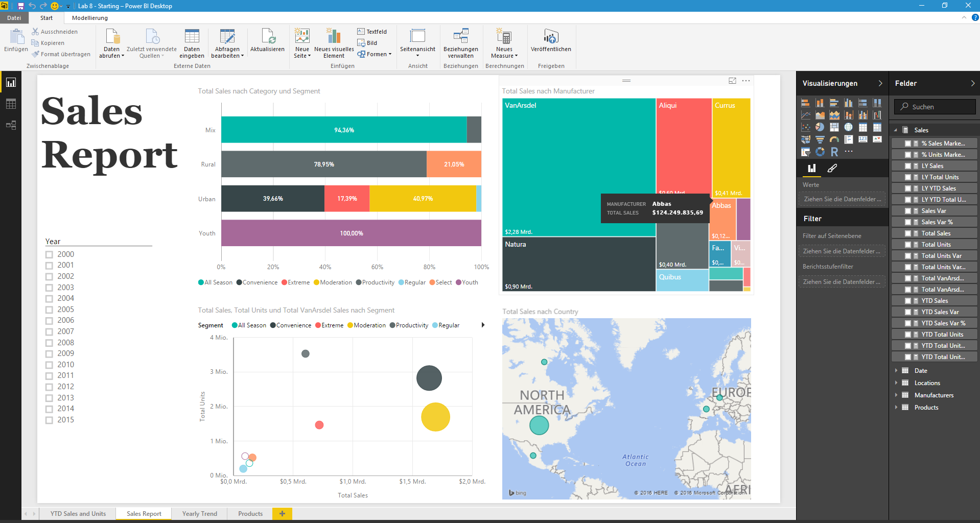
Task: Select line chart visualization
Action: click(x=805, y=115)
